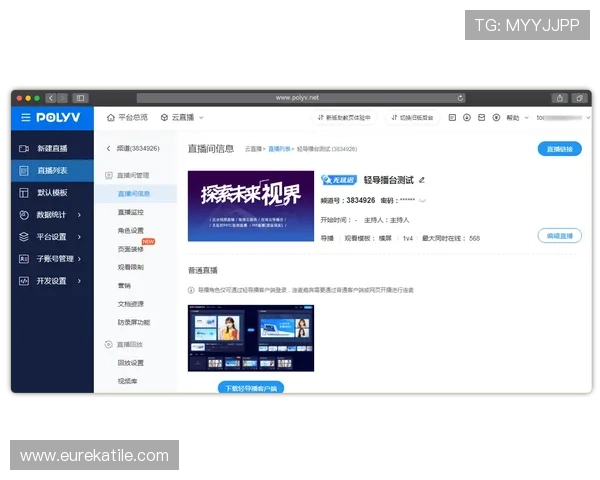600x480 pixels.
Task: Click the Safari show tabs button
Action: [579, 98]
